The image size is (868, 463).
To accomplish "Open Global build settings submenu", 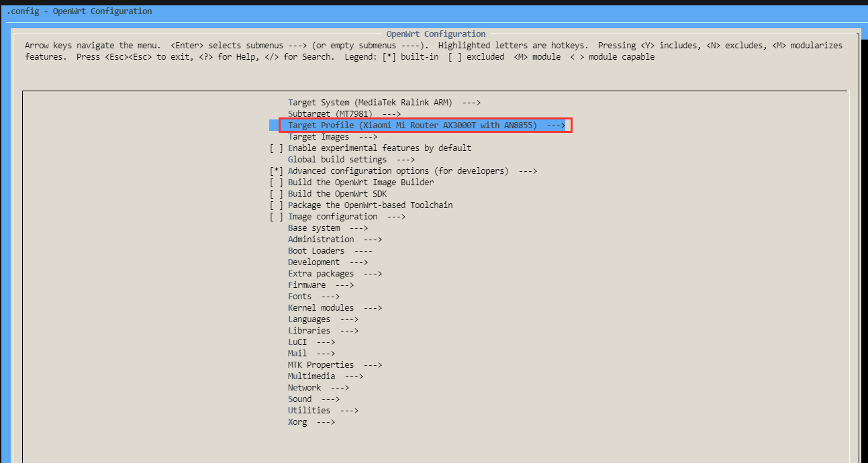I will click(x=351, y=160).
